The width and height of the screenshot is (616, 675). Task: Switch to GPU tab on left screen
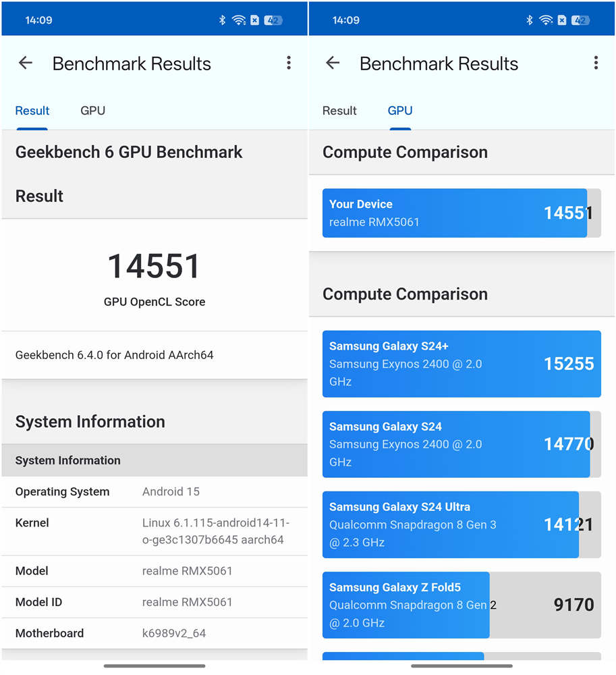coord(92,111)
